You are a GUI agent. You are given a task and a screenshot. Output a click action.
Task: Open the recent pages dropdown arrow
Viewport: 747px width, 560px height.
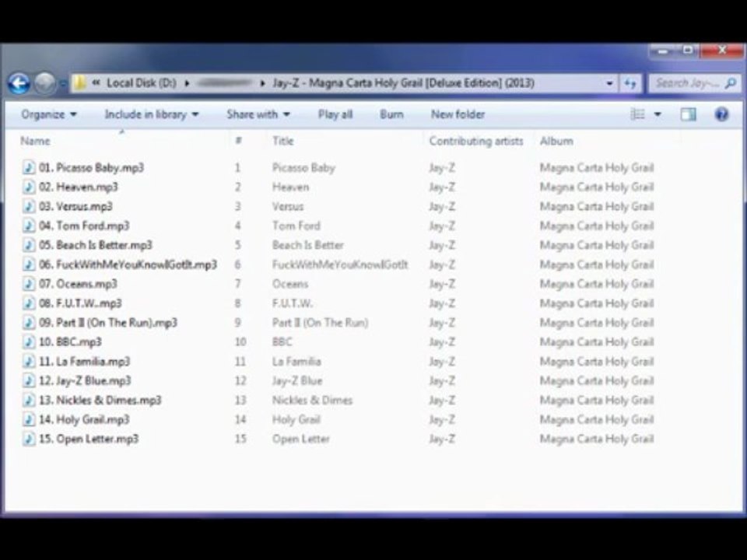coord(63,84)
